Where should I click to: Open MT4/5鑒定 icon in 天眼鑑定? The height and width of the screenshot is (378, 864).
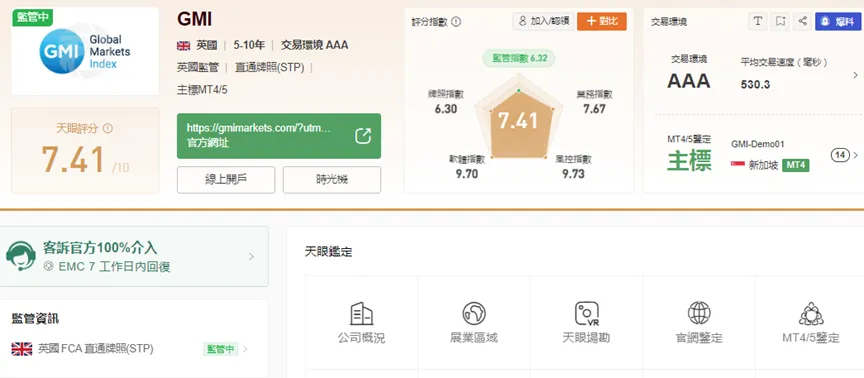click(x=811, y=314)
